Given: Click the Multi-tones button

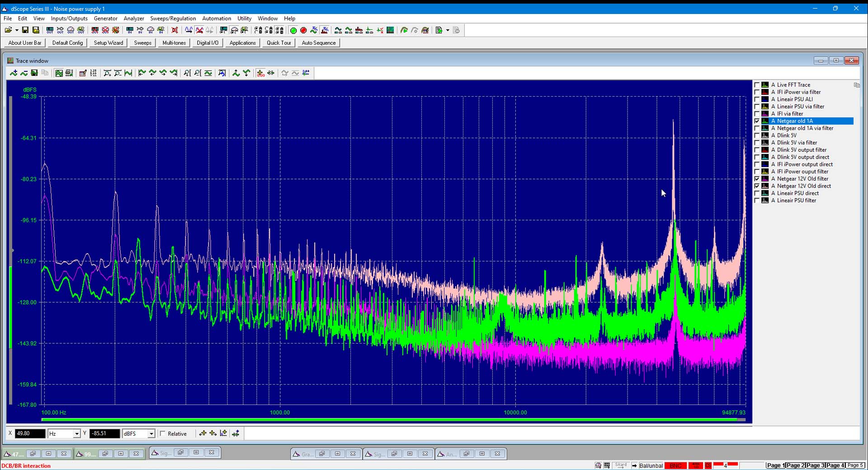Looking at the screenshot, I should [x=174, y=43].
